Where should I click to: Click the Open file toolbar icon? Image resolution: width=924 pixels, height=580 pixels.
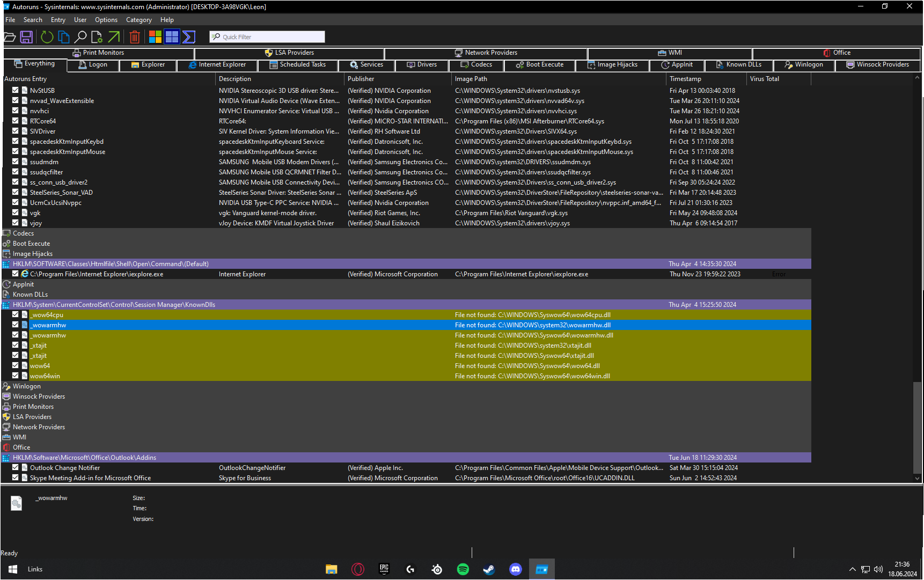(10, 37)
